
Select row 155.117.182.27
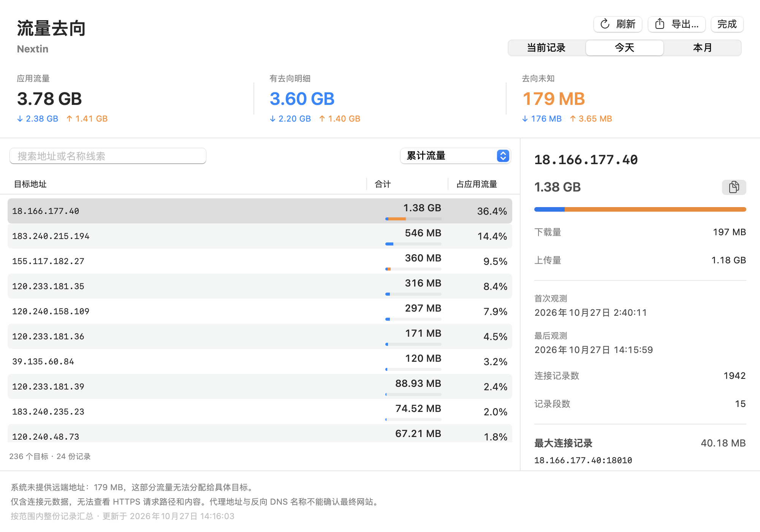pos(260,261)
